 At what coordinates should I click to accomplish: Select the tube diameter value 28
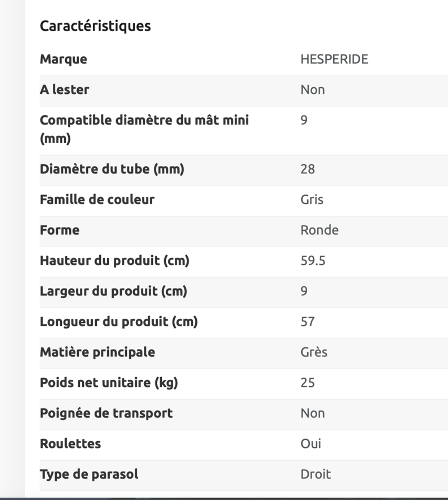(307, 169)
